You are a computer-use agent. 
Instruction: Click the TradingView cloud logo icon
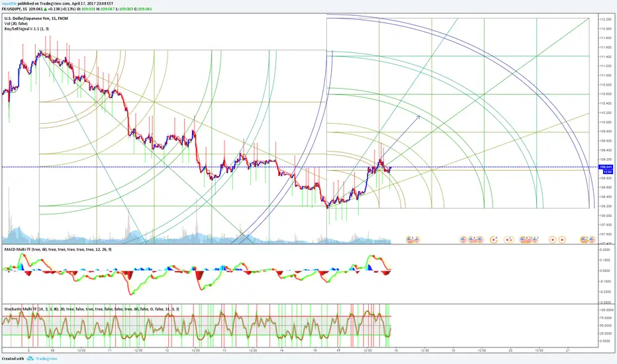point(30,359)
